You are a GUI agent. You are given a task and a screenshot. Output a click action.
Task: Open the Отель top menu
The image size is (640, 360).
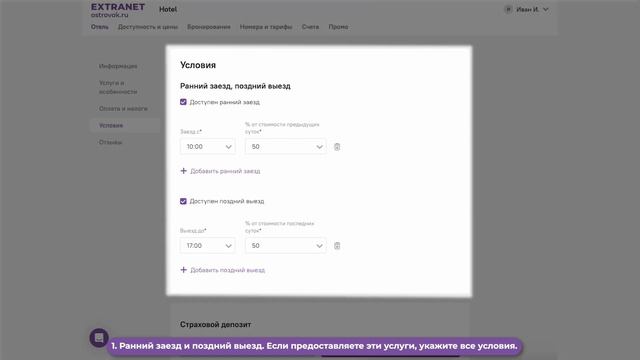100,27
